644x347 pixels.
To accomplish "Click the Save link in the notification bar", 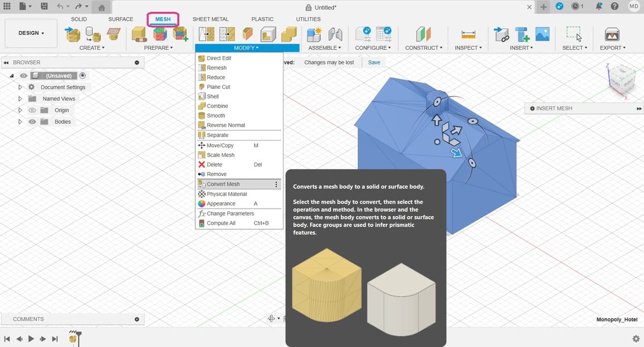I will click(x=374, y=62).
